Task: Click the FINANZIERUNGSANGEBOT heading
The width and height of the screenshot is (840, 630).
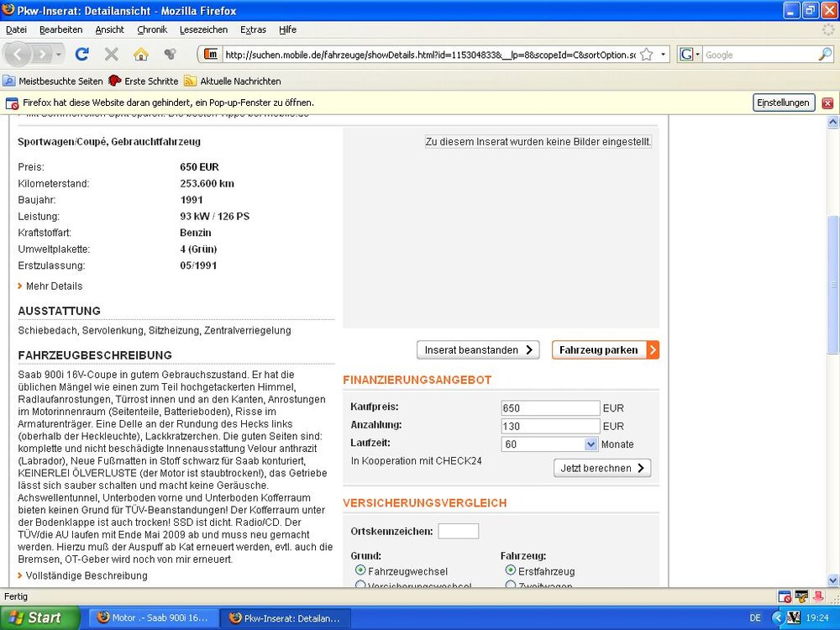Action: (417, 380)
